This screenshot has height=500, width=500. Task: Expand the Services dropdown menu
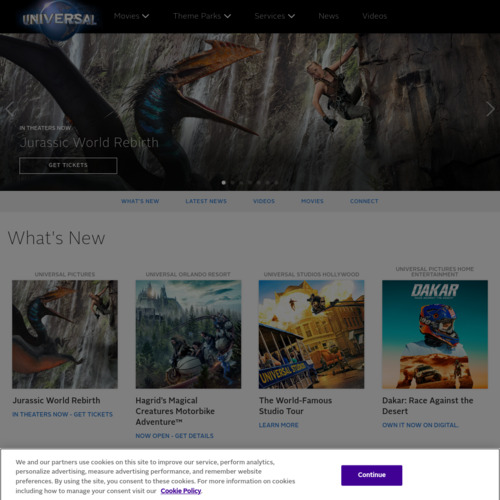pos(275,16)
